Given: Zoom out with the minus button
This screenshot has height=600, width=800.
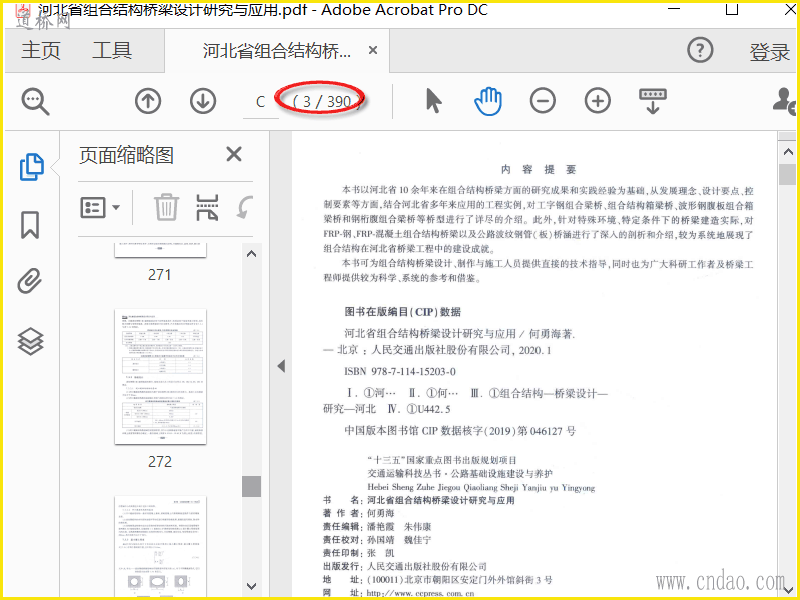Looking at the screenshot, I should 542,101.
